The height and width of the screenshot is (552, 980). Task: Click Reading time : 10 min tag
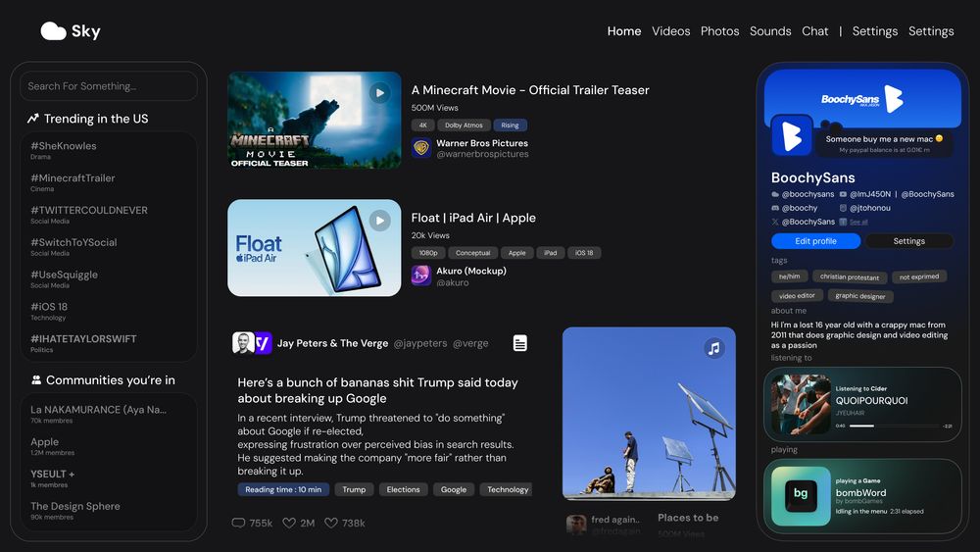tap(283, 489)
